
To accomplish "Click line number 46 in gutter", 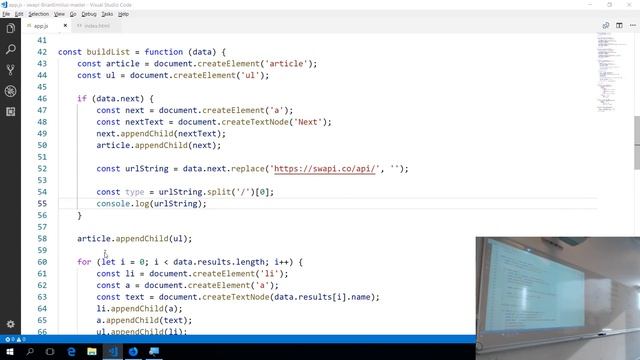I will coord(42,99).
